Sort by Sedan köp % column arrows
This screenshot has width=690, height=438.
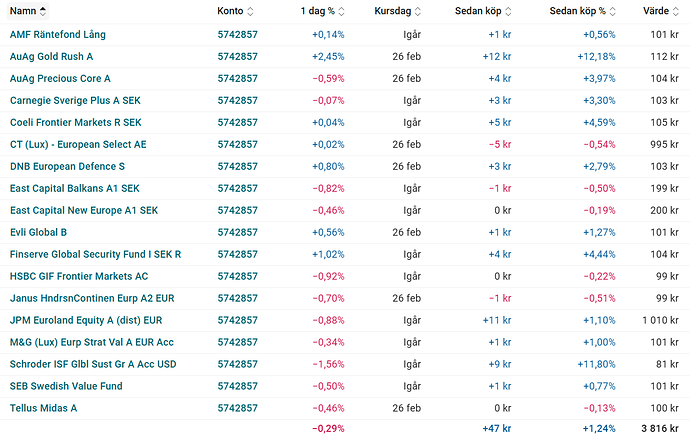coord(613,11)
